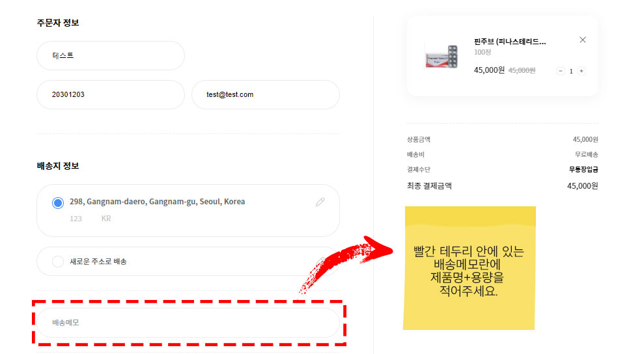Click the edit pencil beside 새로운 주소로 배송
This screenshot has height=354, width=644.
pyautogui.click(x=320, y=262)
